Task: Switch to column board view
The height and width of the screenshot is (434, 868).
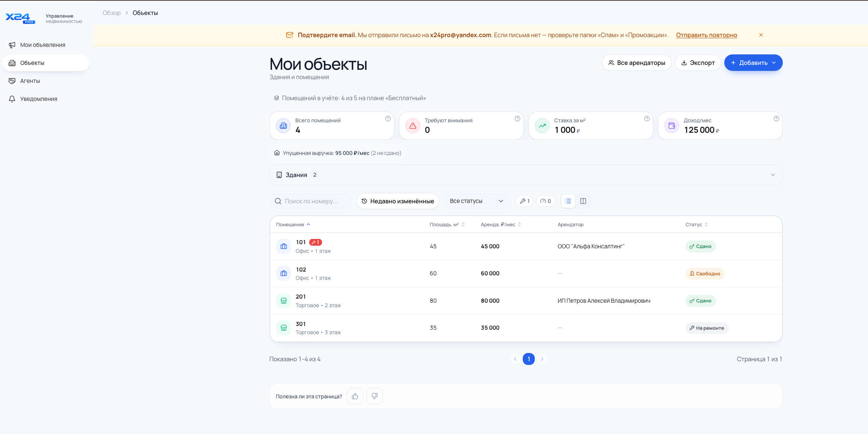Action: pyautogui.click(x=583, y=201)
